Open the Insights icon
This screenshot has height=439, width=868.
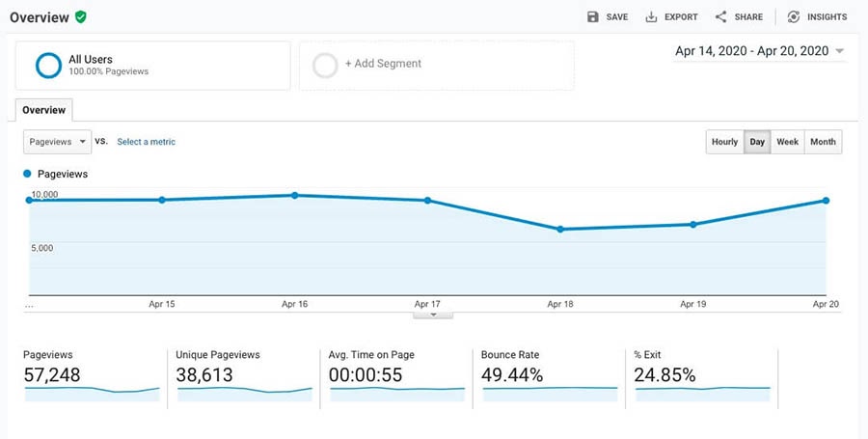794,16
